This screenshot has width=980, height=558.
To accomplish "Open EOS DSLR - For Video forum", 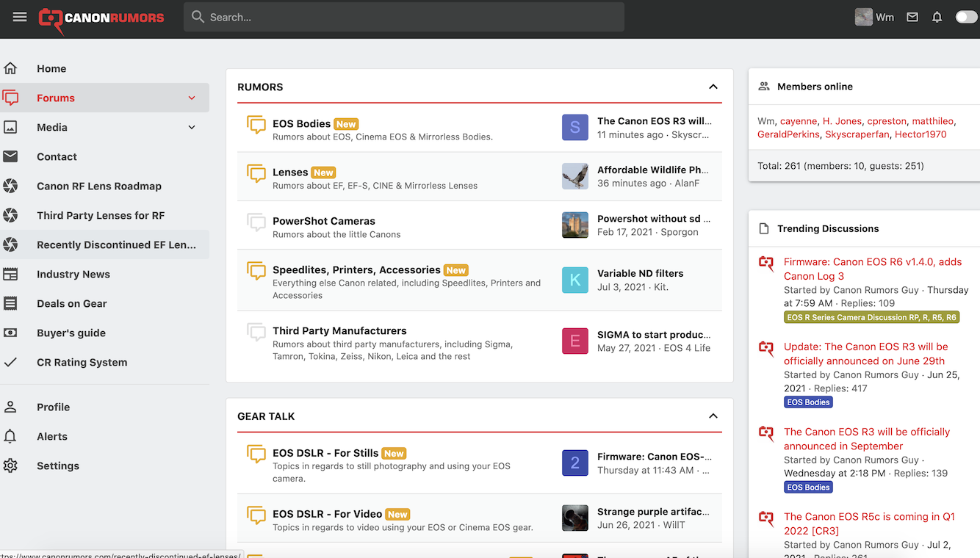I will 327,514.
